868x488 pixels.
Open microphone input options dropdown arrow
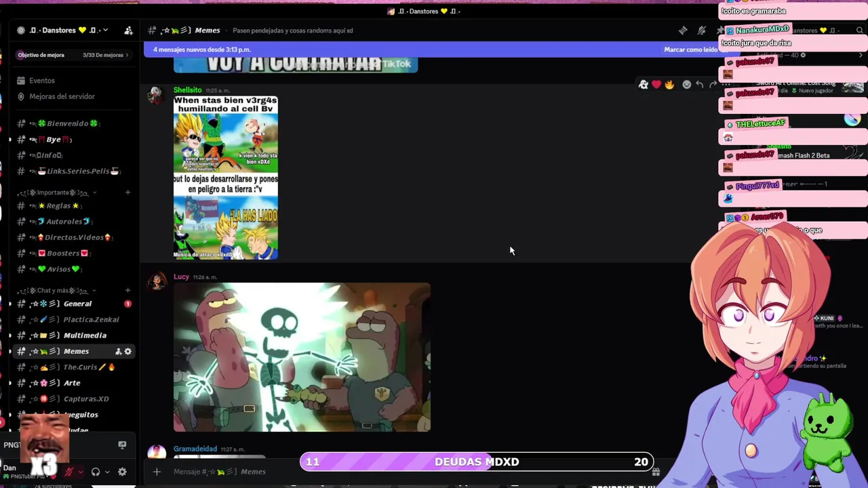tap(80, 472)
